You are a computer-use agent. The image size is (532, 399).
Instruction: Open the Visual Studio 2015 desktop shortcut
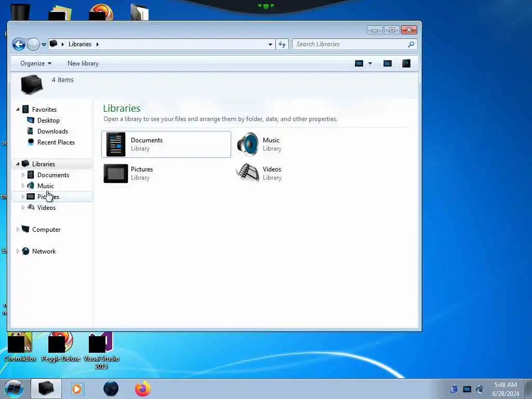click(101, 351)
